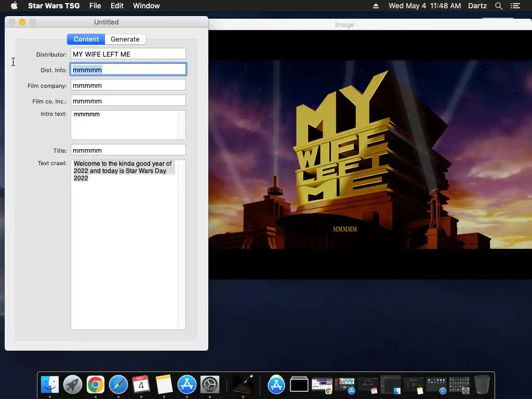This screenshot has width=532, height=399.
Task: Open the minimized Chrome window in the Dock
Action: pos(322,385)
